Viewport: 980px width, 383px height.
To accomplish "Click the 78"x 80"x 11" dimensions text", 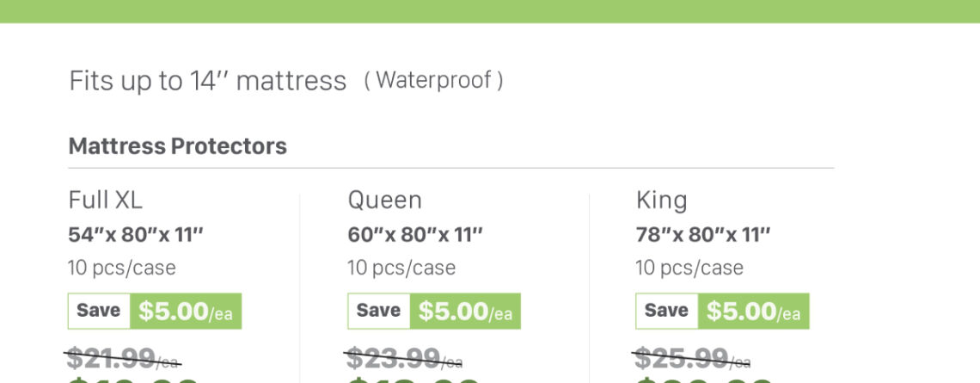I will click(703, 234).
